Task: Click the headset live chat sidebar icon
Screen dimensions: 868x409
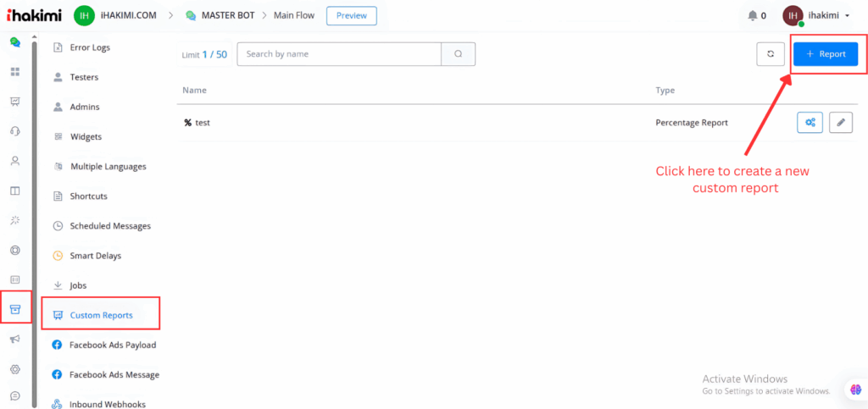Action: [14, 131]
